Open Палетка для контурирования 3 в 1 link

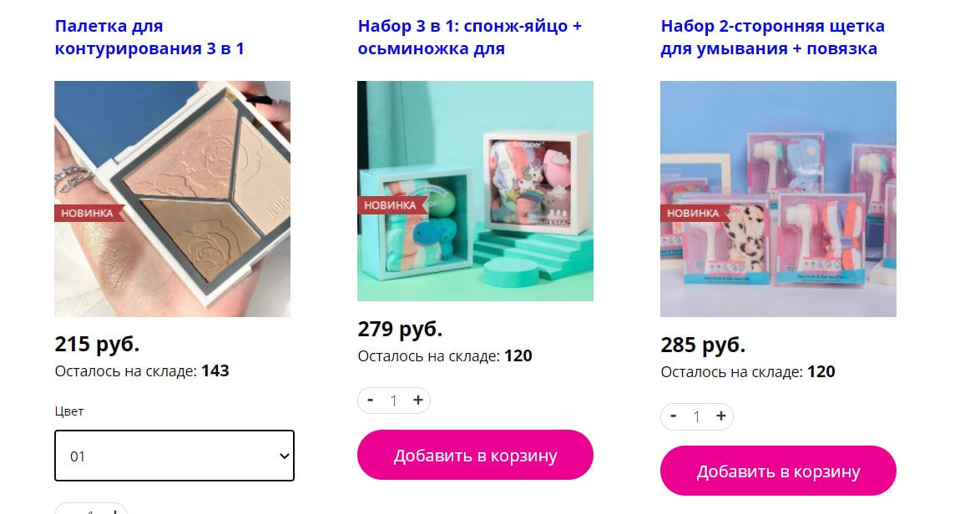point(149,38)
